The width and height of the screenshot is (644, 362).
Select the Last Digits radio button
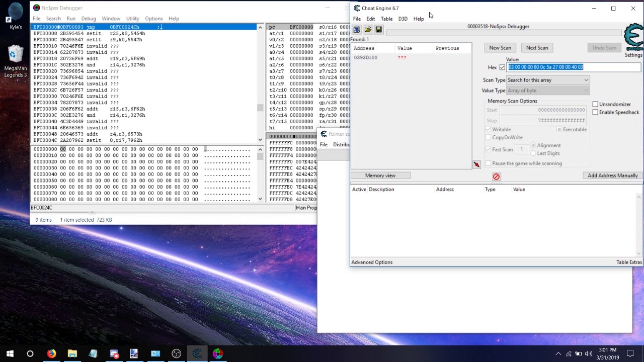(533, 153)
